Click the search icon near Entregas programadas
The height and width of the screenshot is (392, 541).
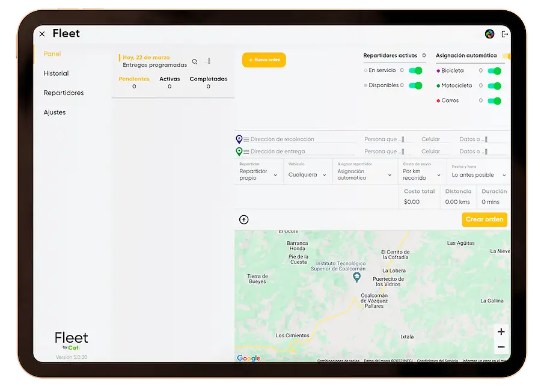194,61
